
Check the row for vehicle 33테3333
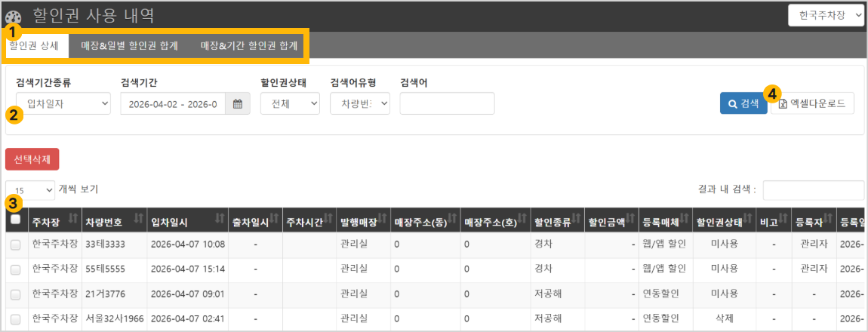pyautogui.click(x=16, y=245)
